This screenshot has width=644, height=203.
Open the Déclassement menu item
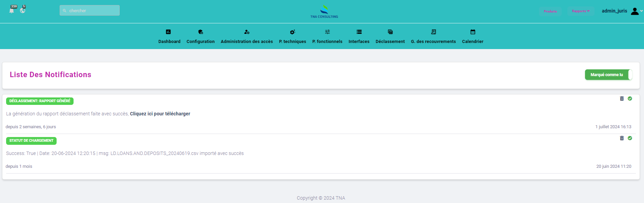coord(390,41)
